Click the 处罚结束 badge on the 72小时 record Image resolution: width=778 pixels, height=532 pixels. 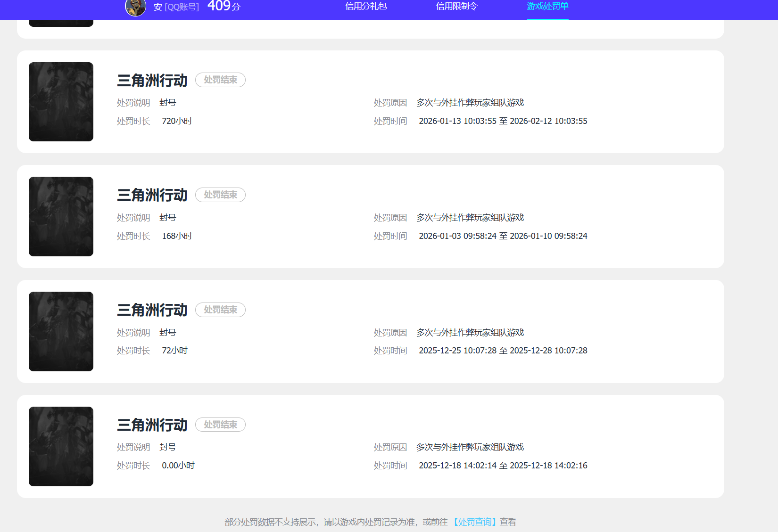220,310
